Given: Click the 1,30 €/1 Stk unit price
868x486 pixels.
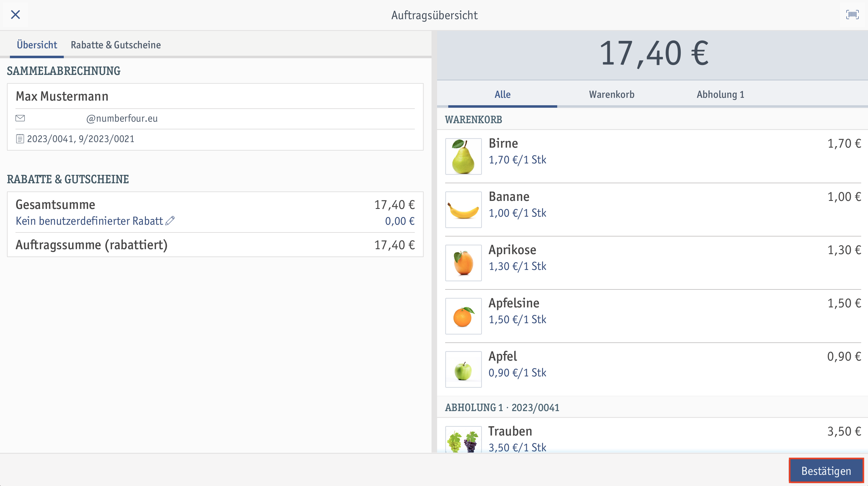Looking at the screenshot, I should (x=517, y=266).
